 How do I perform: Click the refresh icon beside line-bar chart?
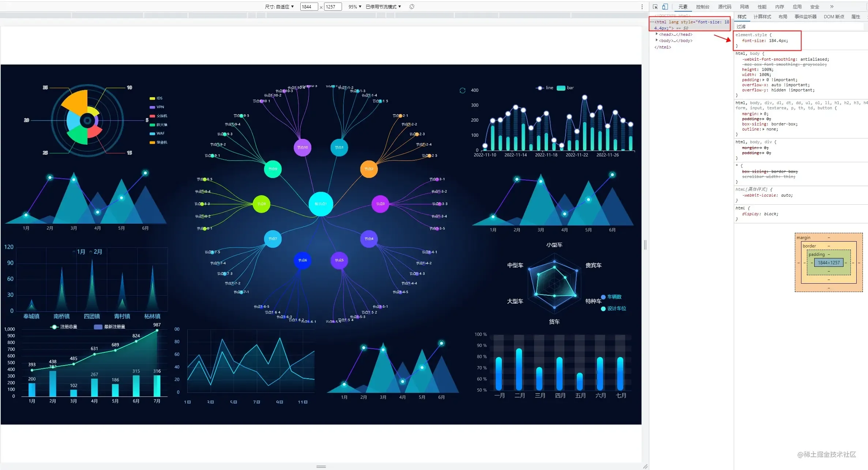pyautogui.click(x=462, y=90)
